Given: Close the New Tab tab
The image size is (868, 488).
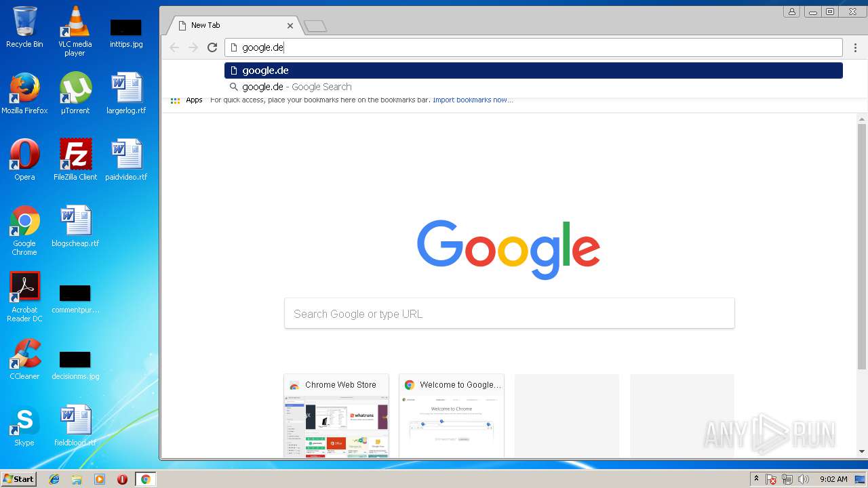Looking at the screenshot, I should coord(290,26).
